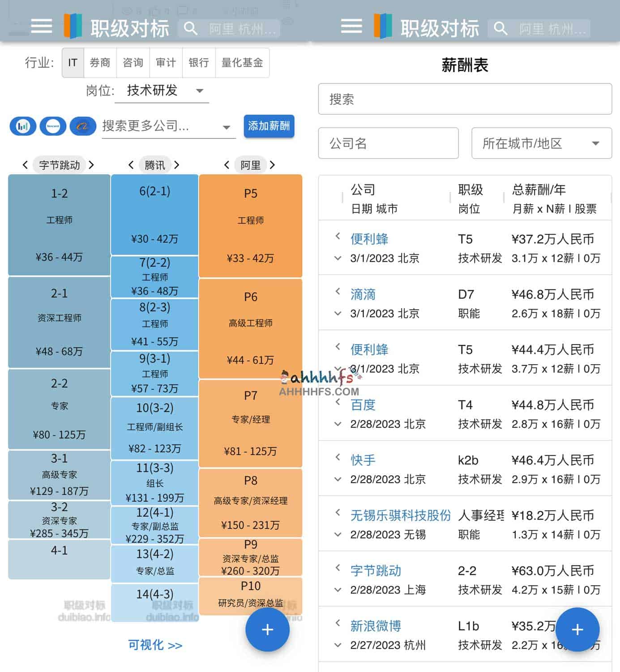The image size is (620, 672).
Task: Click ¥63.0万人民币 total salary value
Action: coord(553,571)
